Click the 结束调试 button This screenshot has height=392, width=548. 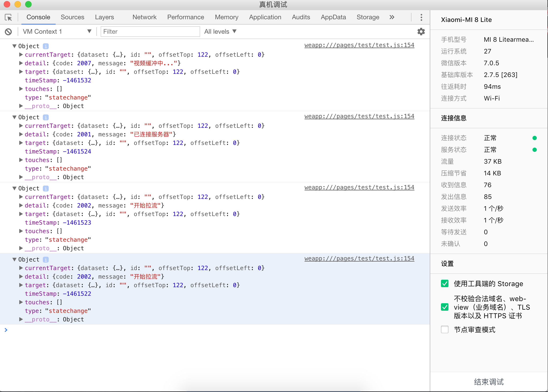click(x=489, y=382)
